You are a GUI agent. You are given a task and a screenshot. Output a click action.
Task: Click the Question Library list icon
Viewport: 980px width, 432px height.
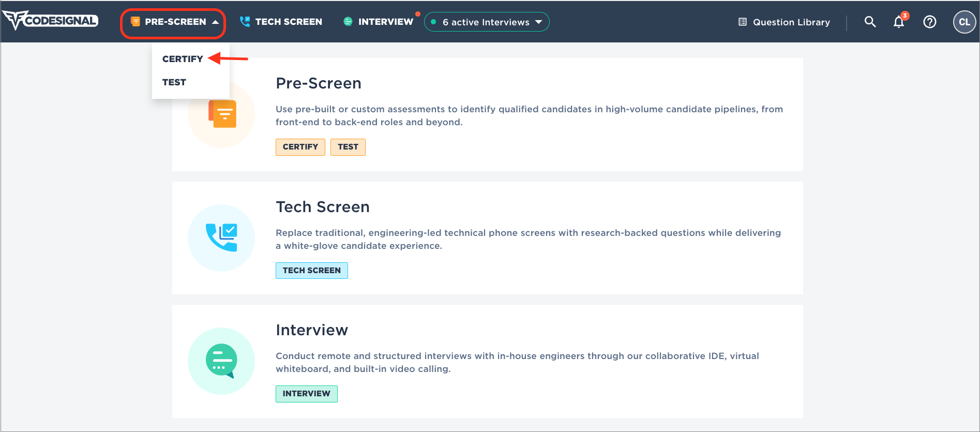click(x=743, y=22)
